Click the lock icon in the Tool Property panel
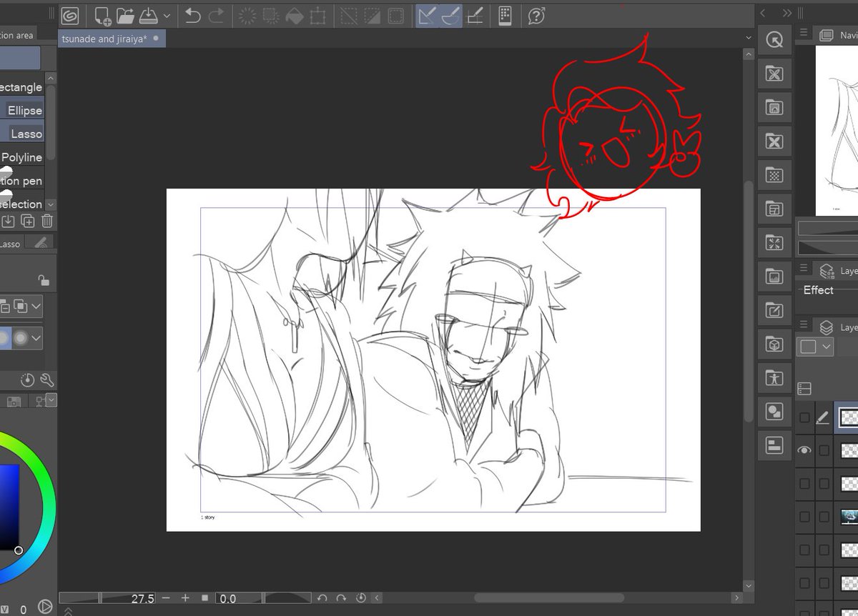This screenshot has height=616, width=858. (x=43, y=279)
